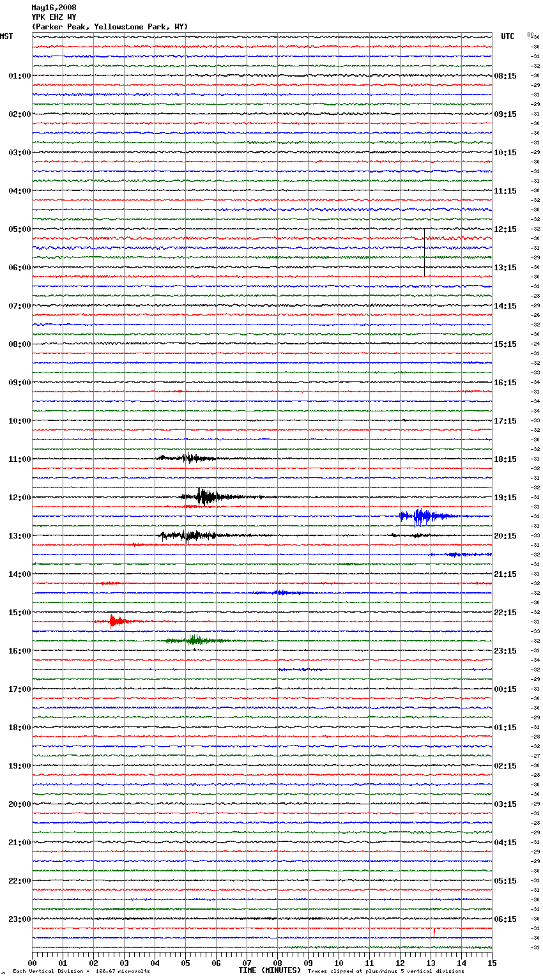Click the DC offset column header
Viewport: 543px width, 980px height.
pos(530,35)
